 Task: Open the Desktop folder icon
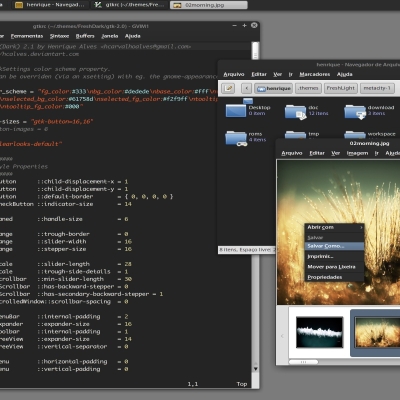click(x=236, y=109)
